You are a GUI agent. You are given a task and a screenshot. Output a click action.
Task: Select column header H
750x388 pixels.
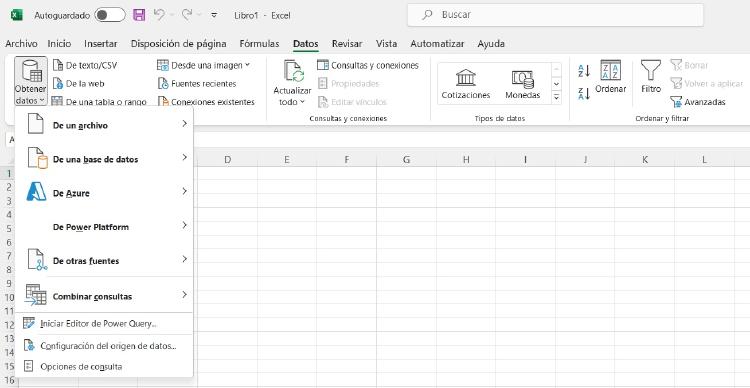[466, 159]
